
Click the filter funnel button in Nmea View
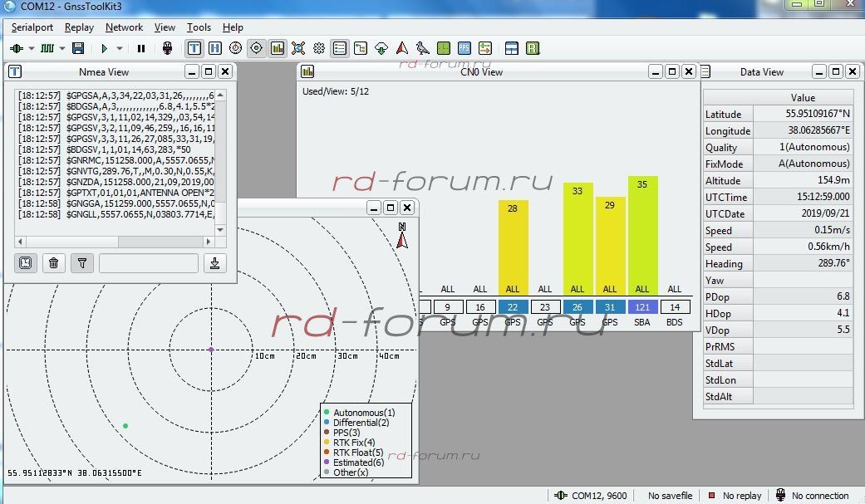82,263
